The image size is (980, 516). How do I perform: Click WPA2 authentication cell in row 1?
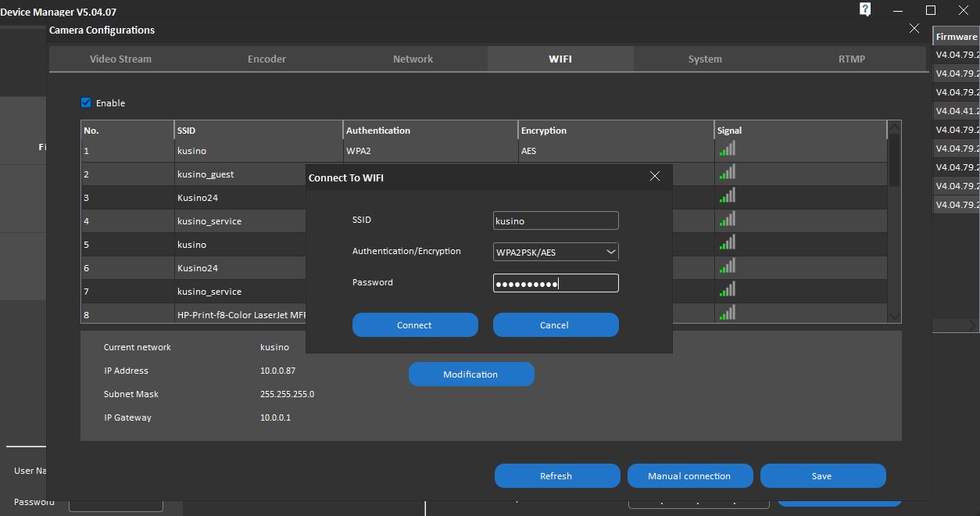(x=431, y=150)
